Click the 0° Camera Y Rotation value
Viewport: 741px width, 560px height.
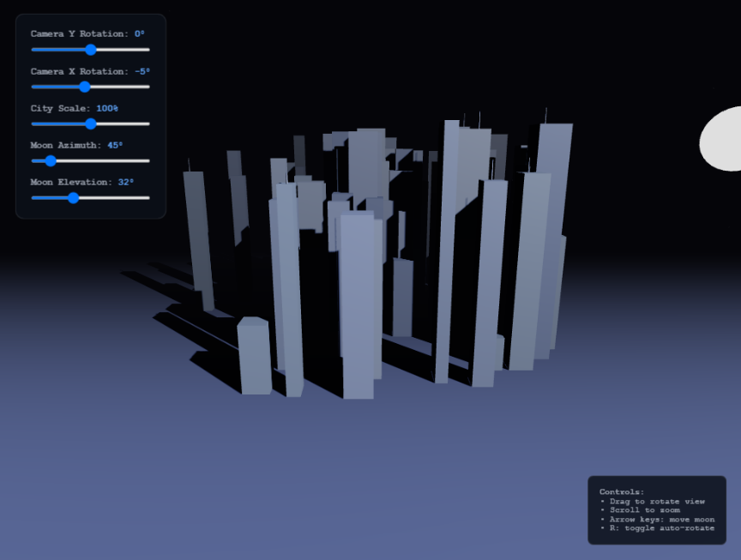[140, 34]
